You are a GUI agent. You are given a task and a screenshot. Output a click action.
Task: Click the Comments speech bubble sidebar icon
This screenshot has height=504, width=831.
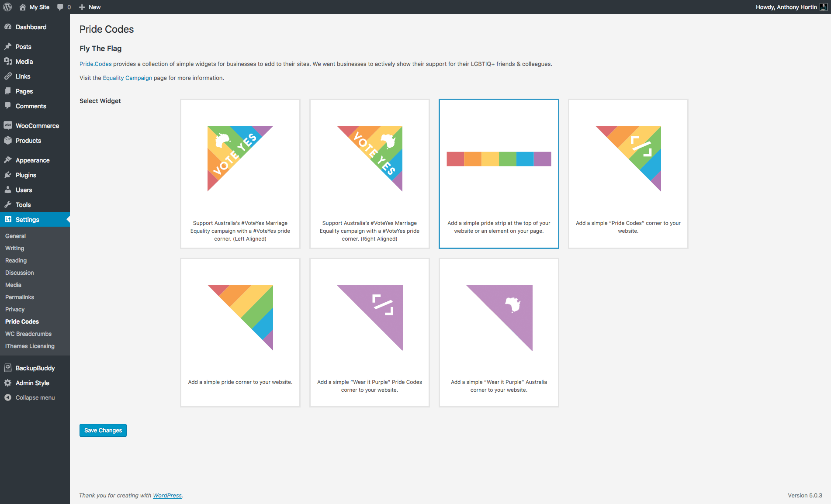click(8, 106)
